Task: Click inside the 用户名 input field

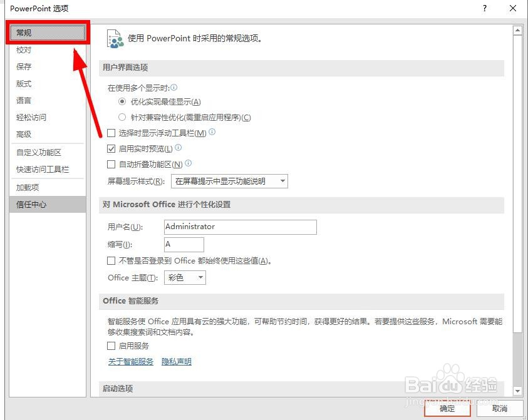Action: pyautogui.click(x=240, y=227)
